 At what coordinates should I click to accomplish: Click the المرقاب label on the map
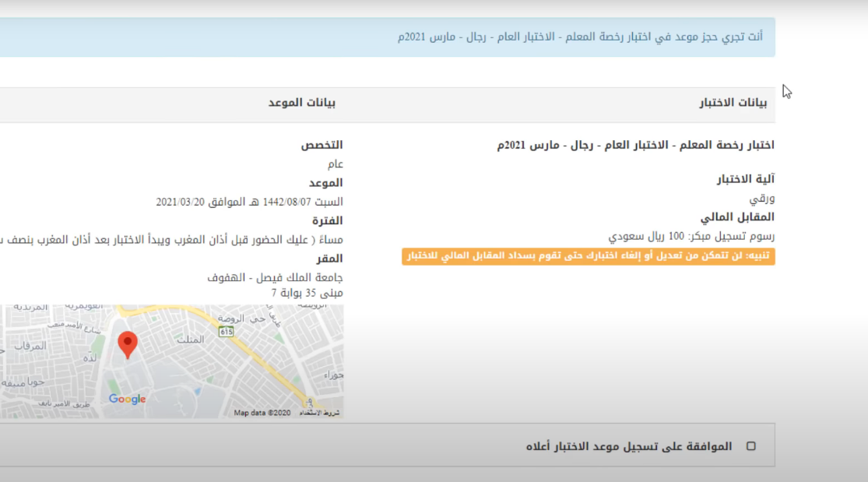(30, 347)
